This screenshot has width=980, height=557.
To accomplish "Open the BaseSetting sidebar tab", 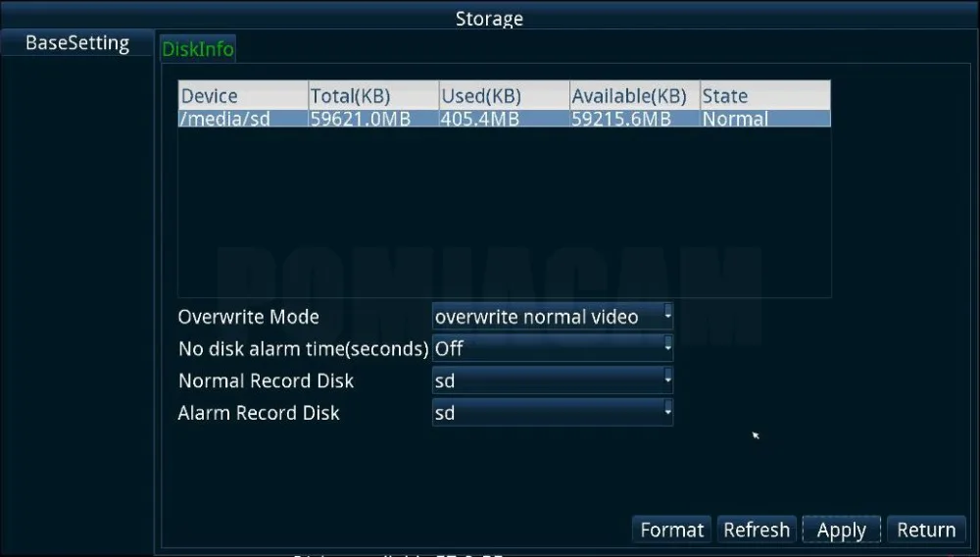I will (x=76, y=43).
